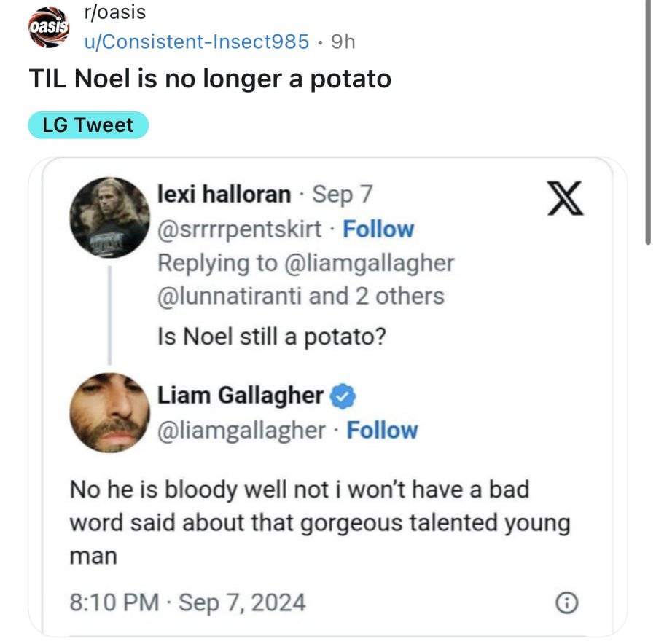The width and height of the screenshot is (656, 644).
Task: Click the @liamgallagher handle under Liam's name
Action: tap(241, 431)
